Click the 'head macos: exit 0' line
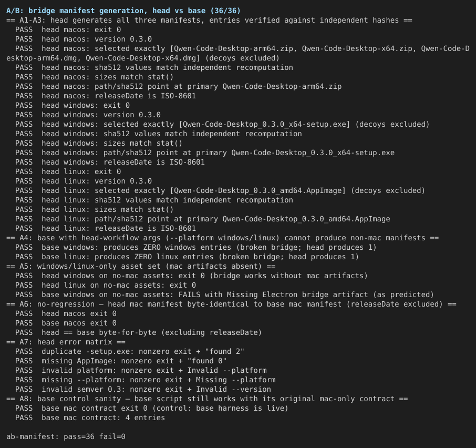 pyautogui.click(x=68, y=30)
